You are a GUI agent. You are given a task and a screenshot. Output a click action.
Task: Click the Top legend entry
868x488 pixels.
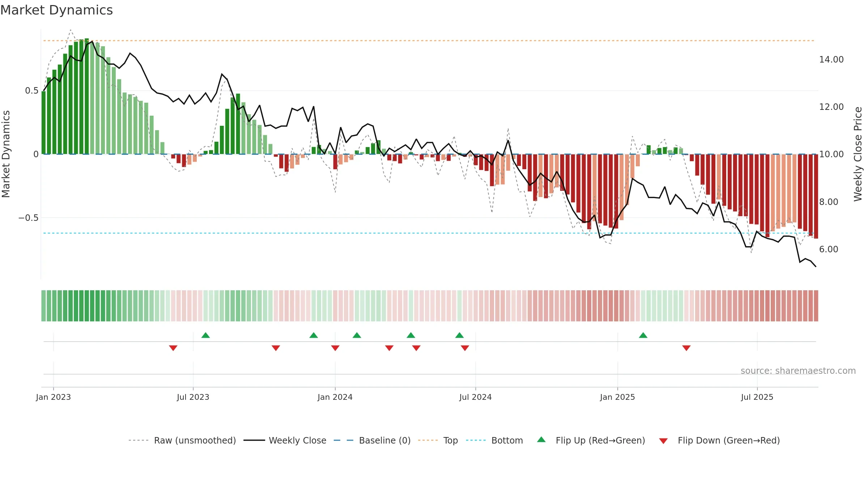(438, 440)
